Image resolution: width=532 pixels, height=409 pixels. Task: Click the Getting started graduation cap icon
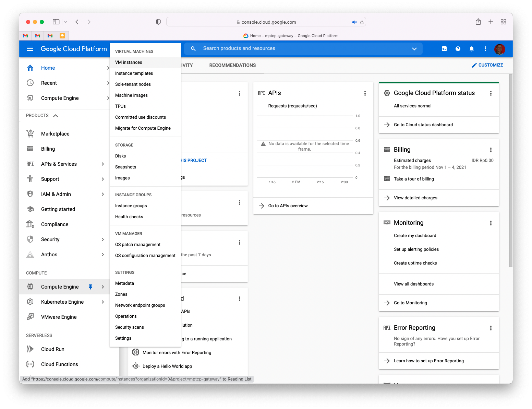[30, 209]
